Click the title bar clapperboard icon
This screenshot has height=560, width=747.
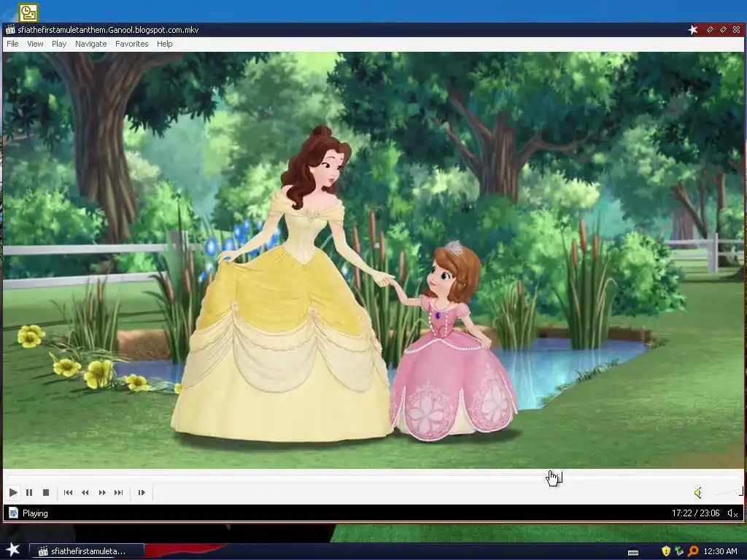coord(10,29)
